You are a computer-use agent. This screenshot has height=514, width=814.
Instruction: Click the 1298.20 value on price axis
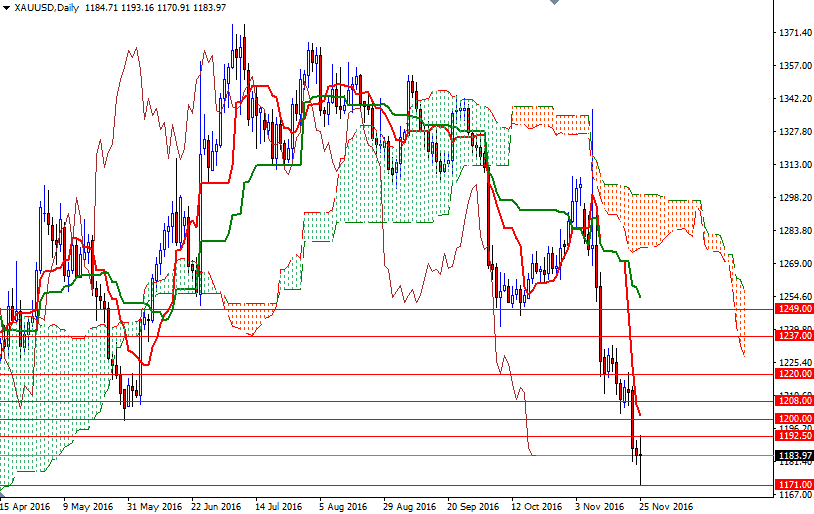pos(794,198)
